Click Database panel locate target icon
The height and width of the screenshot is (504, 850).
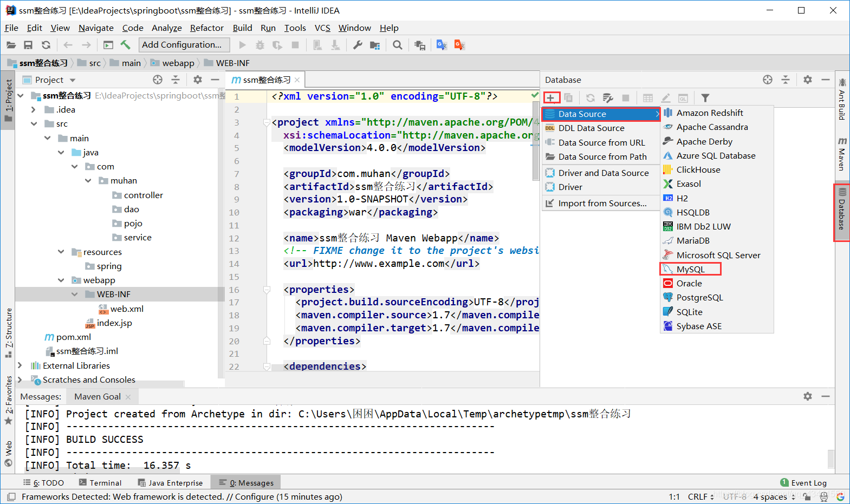[768, 80]
